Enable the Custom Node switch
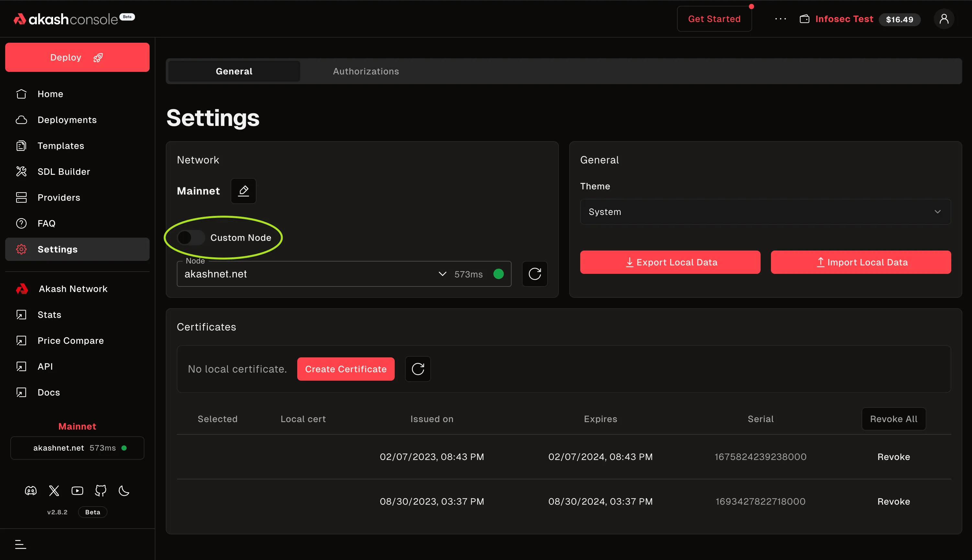The image size is (972, 560). pos(191,238)
